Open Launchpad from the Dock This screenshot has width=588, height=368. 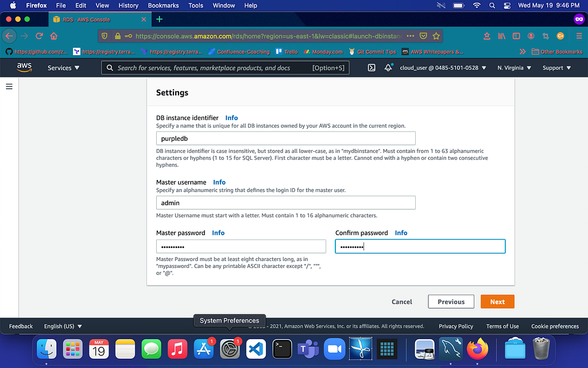[x=73, y=349]
